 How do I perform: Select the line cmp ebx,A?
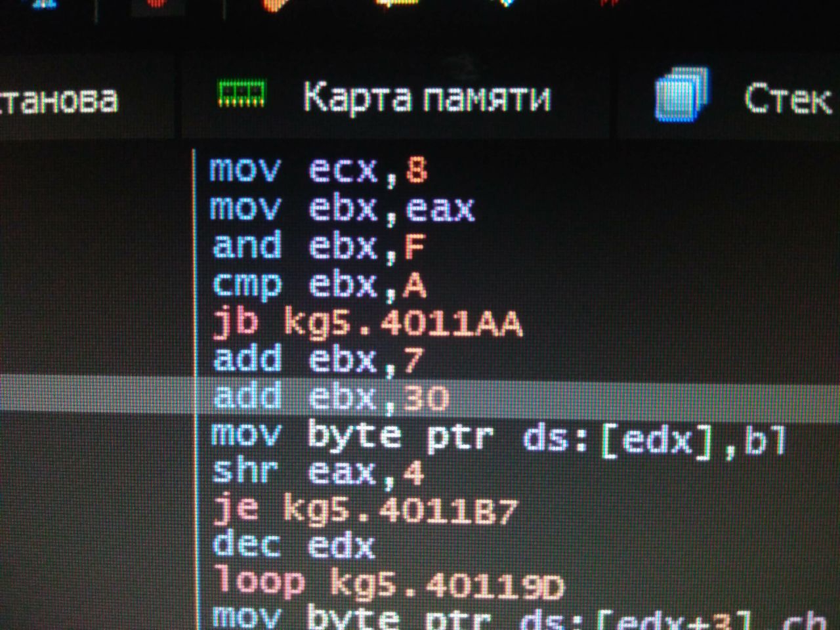coord(319,285)
